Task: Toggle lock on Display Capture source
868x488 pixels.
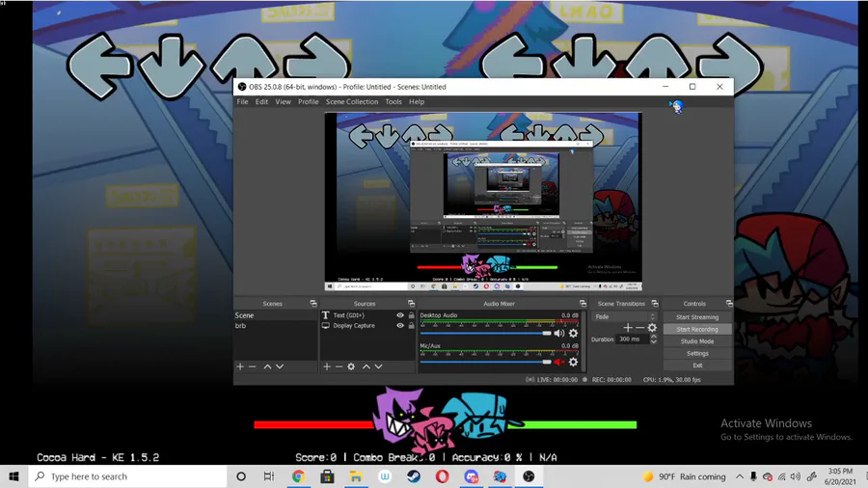Action: (411, 326)
